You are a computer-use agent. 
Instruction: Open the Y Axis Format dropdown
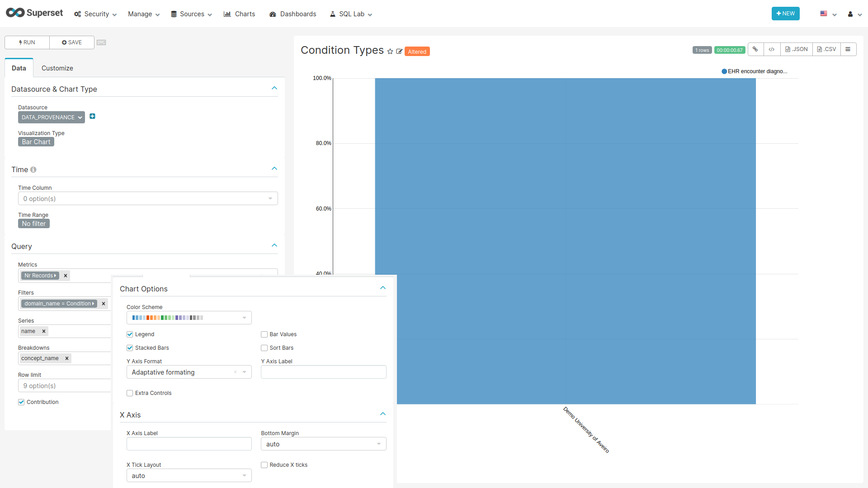(189, 372)
